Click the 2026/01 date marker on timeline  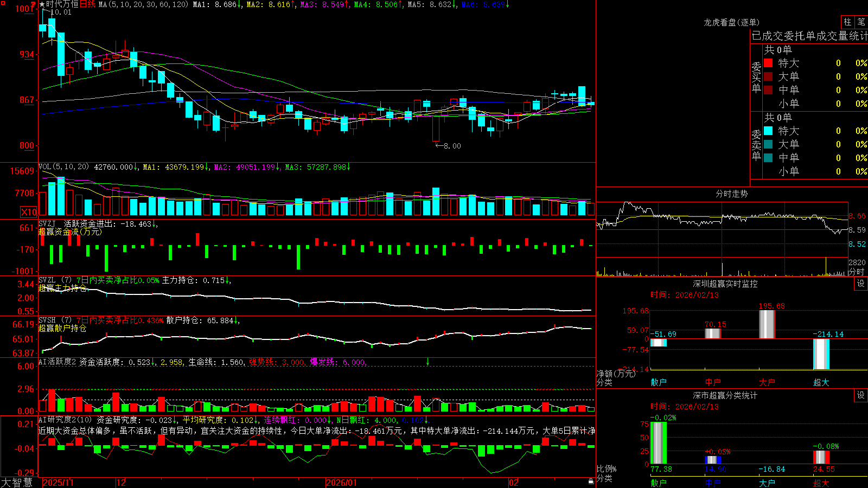(341, 483)
